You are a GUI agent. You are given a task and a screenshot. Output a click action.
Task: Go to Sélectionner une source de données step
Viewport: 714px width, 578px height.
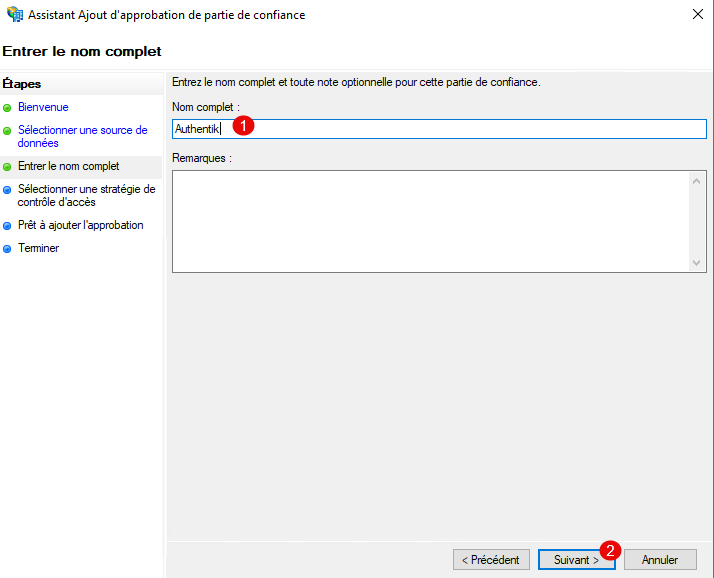(82, 136)
